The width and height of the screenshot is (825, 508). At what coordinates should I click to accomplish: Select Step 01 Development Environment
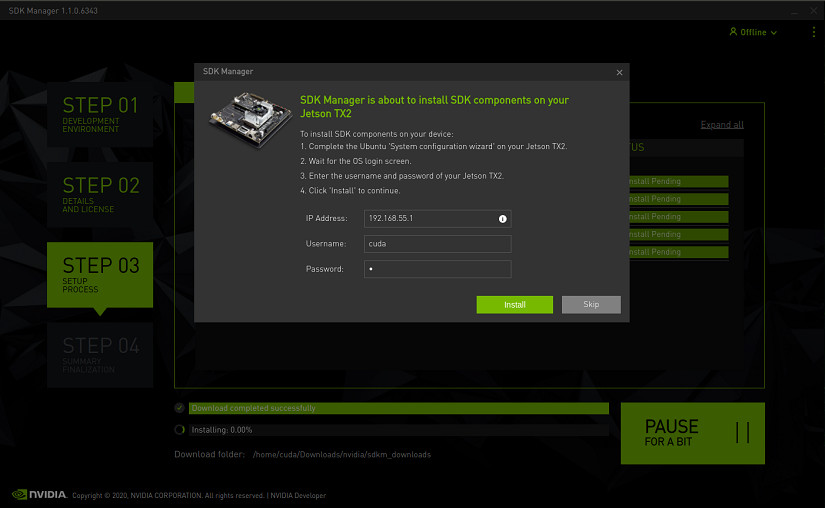(100, 114)
